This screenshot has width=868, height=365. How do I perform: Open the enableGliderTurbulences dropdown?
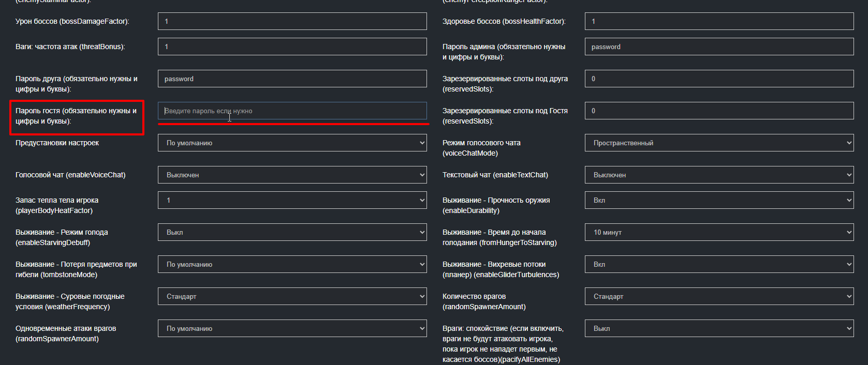tap(719, 264)
